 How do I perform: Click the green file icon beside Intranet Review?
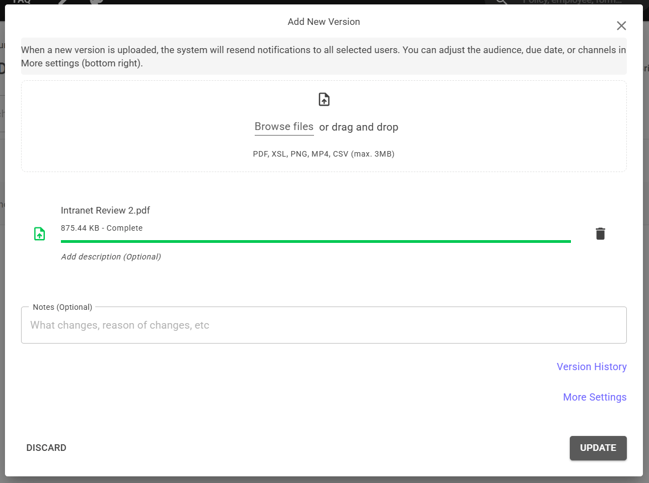(x=40, y=234)
